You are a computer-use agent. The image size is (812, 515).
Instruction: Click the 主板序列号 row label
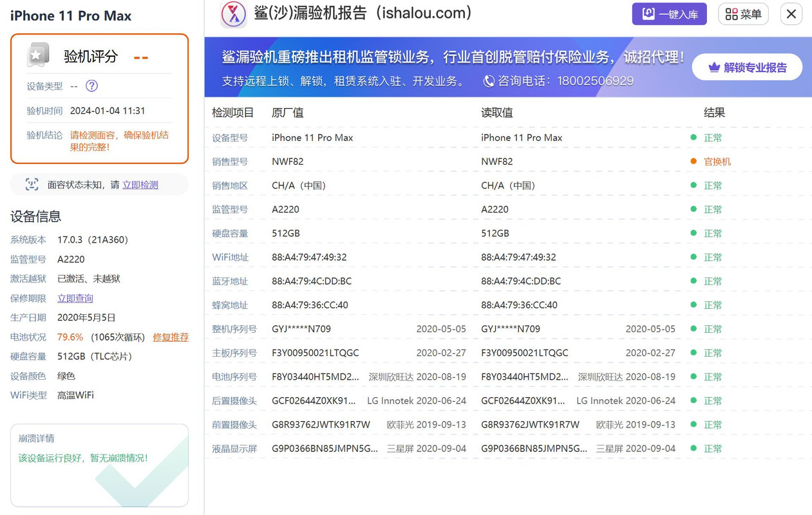pyautogui.click(x=234, y=353)
